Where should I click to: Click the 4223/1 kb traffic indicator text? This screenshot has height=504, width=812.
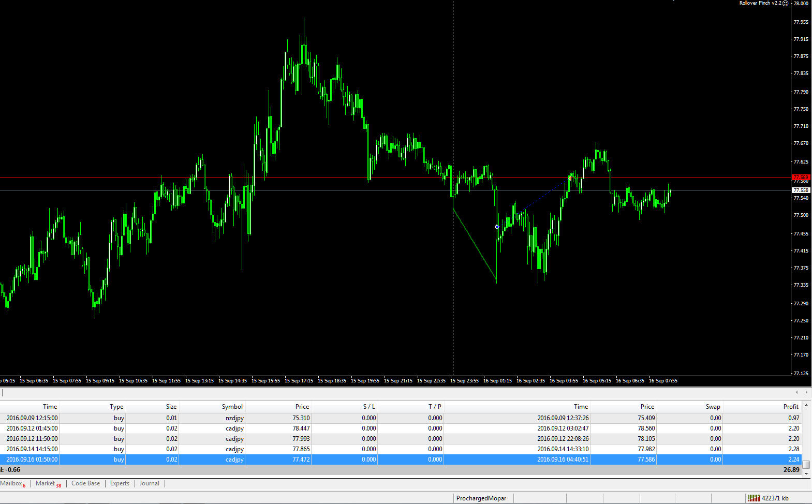775,498
